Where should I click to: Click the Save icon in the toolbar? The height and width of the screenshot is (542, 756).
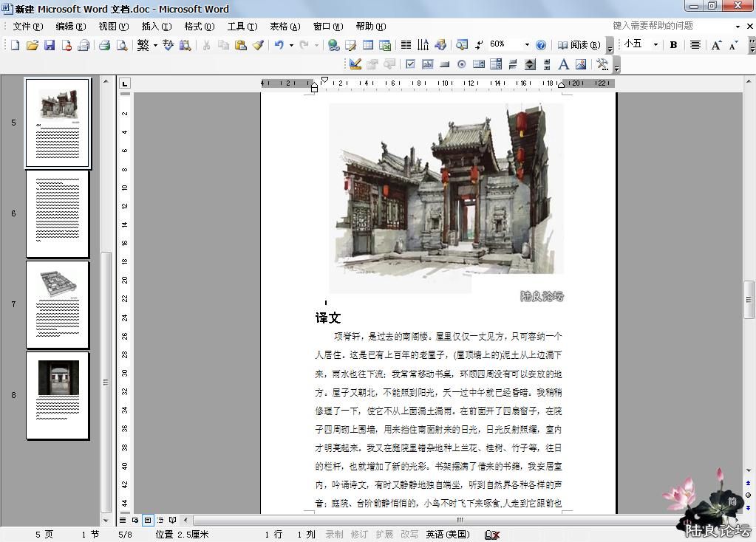50,45
